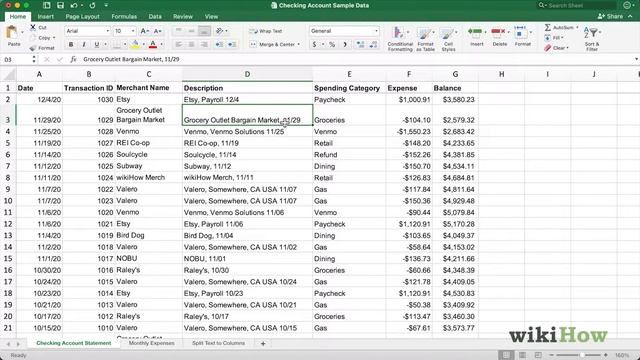Click the Align Right icon
This screenshot has height=360, width=640.
click(x=204, y=44)
